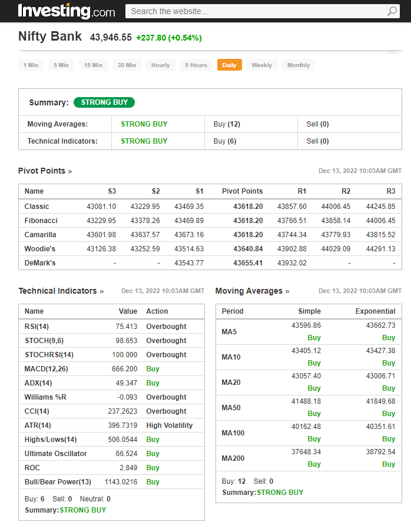Click the Exponential column header
The width and height of the screenshot is (411, 532).
click(375, 311)
